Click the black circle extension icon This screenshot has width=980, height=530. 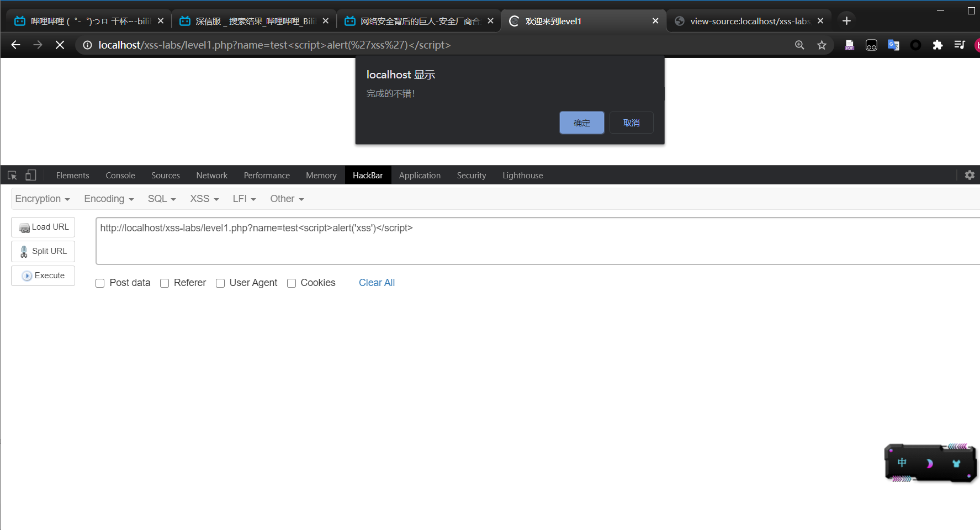coord(915,45)
